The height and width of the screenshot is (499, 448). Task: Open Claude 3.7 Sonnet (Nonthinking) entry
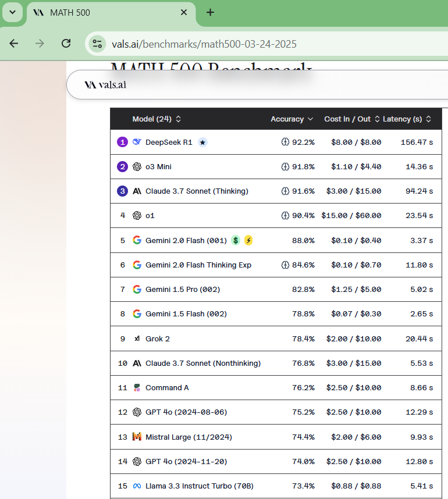pyautogui.click(x=276, y=363)
